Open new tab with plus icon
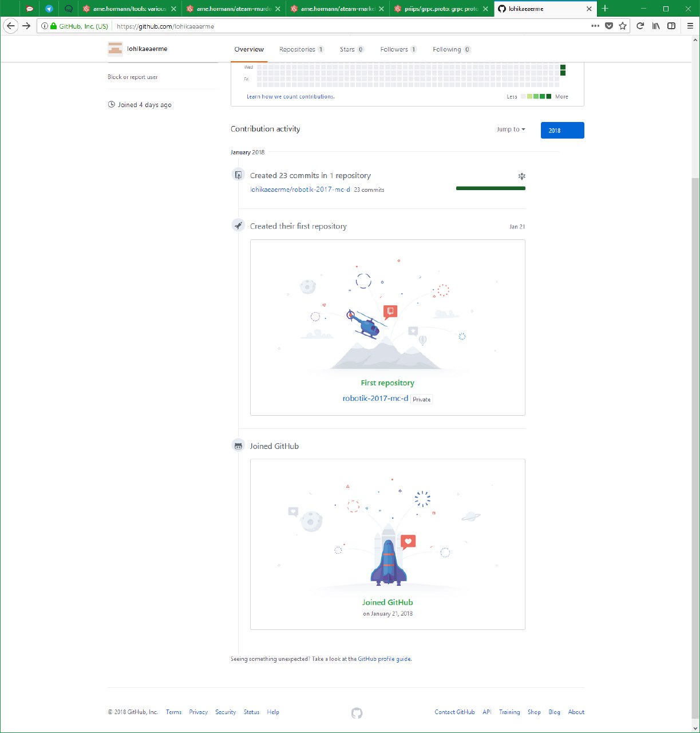This screenshot has height=733, width=700. click(605, 9)
